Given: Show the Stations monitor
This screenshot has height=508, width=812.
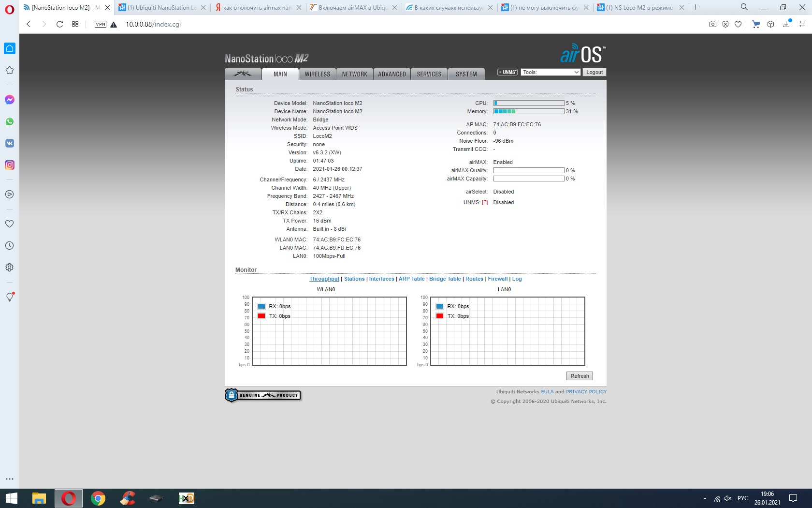Looking at the screenshot, I should (x=354, y=279).
